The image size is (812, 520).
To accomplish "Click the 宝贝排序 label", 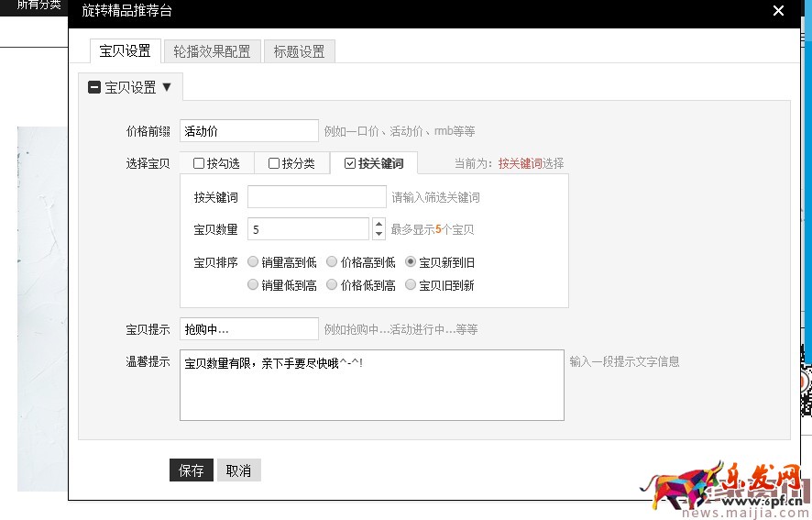I will coord(215,262).
